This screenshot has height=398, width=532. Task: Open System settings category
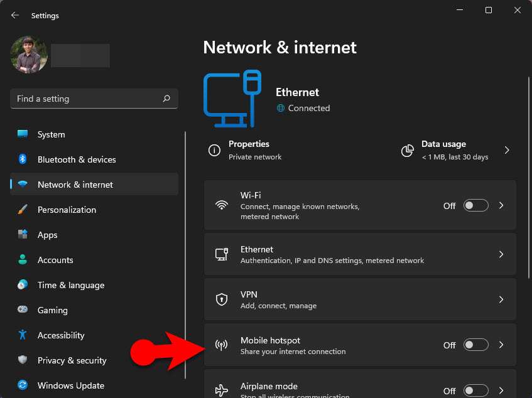point(94,134)
